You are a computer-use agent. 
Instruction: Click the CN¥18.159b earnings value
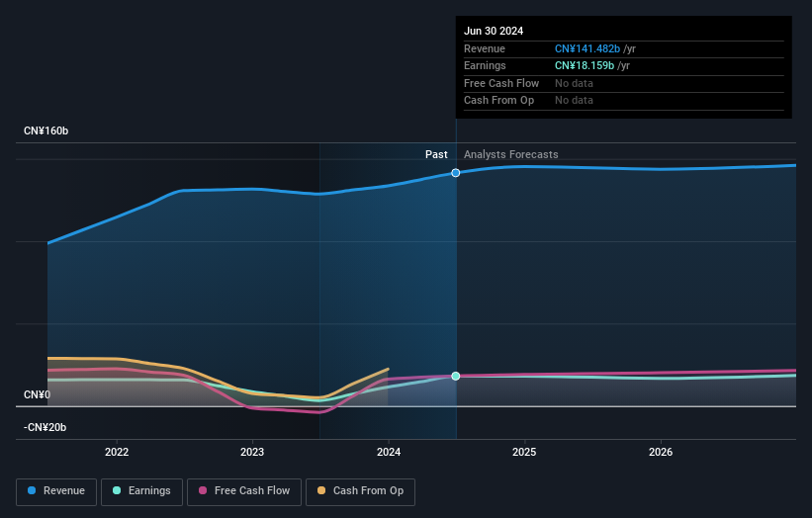[x=585, y=65]
